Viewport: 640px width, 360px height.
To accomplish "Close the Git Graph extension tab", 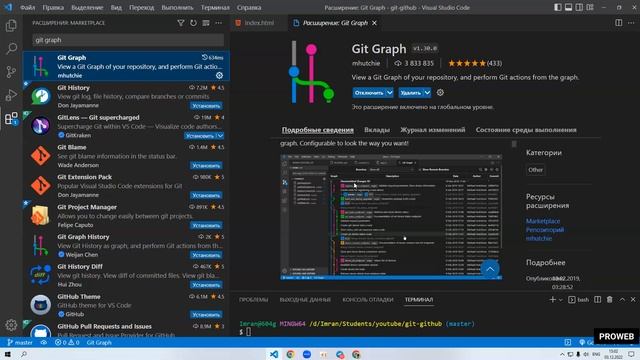I will [x=374, y=23].
